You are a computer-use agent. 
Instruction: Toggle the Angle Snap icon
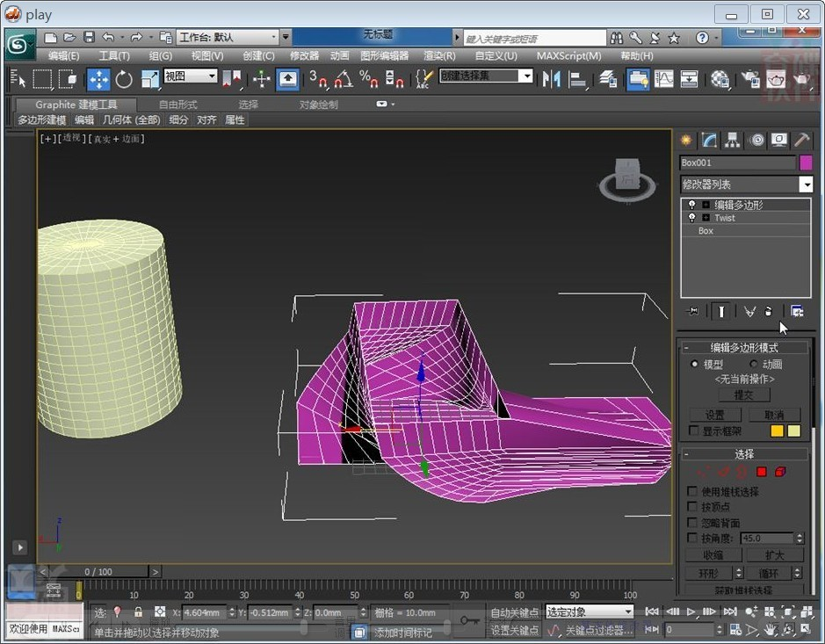point(343,79)
